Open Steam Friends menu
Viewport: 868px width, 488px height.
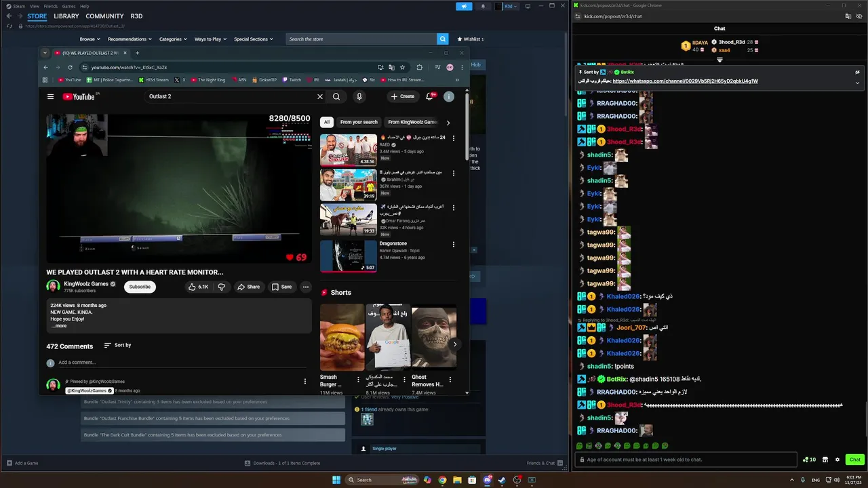pyautogui.click(x=51, y=6)
